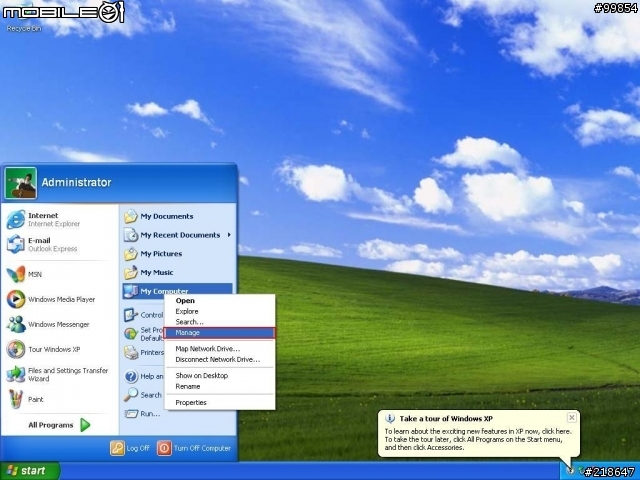640x480 pixels.
Task: Click the Run... icon
Action: pyautogui.click(x=131, y=413)
